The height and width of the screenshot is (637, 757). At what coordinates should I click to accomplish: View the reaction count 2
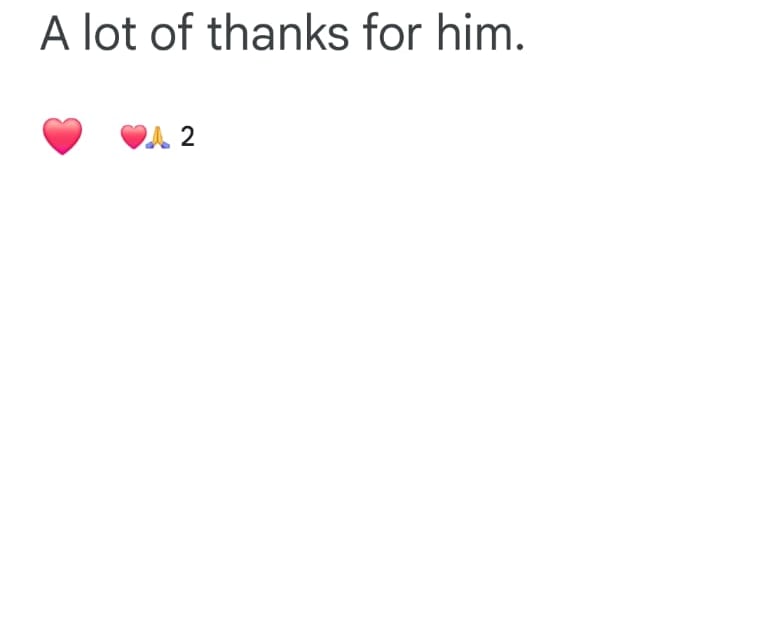[187, 137]
